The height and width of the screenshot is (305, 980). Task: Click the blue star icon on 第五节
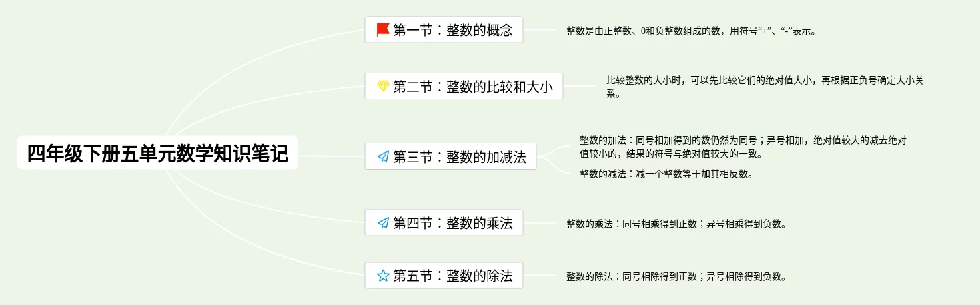(x=383, y=275)
